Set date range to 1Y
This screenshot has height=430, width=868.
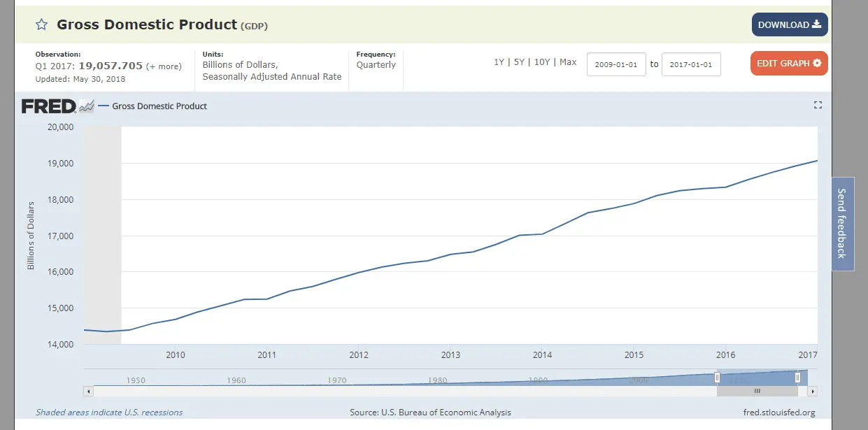click(x=499, y=62)
